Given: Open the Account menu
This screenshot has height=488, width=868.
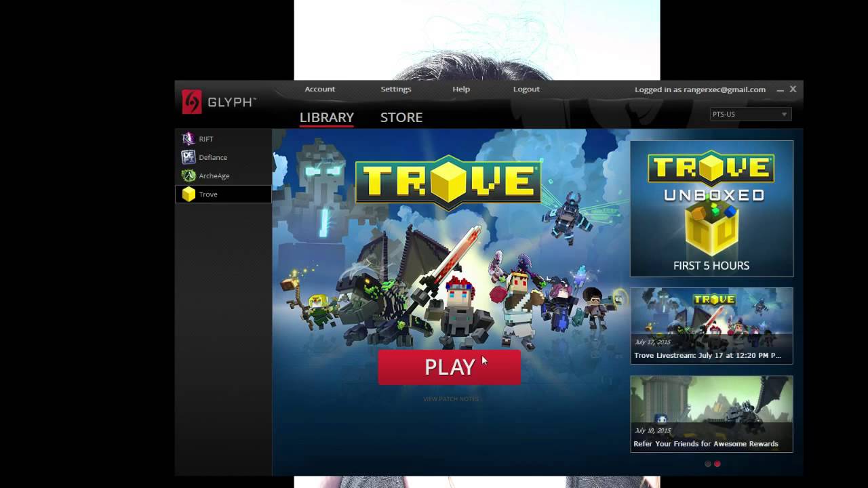Looking at the screenshot, I should [319, 89].
